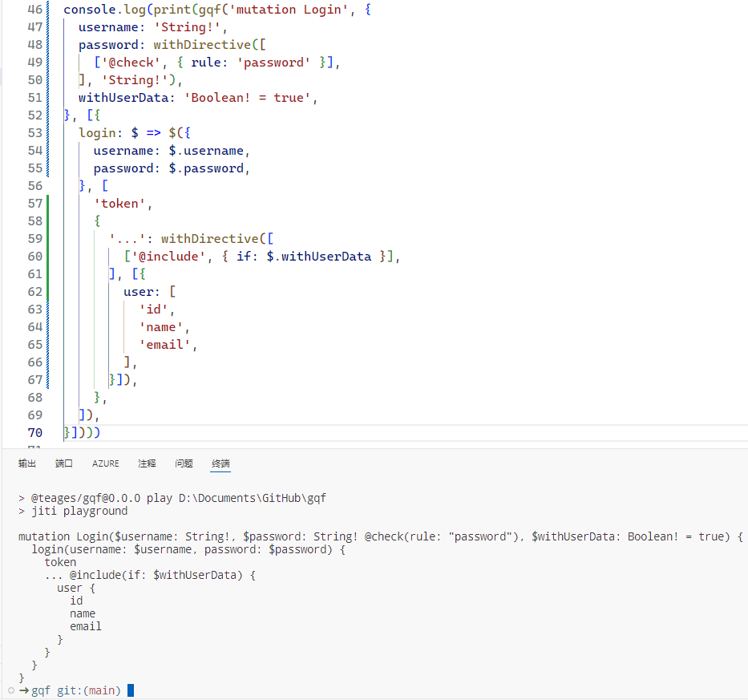The image size is (748, 700).
Task: Open the AZURE panel tab
Action: [x=105, y=463]
